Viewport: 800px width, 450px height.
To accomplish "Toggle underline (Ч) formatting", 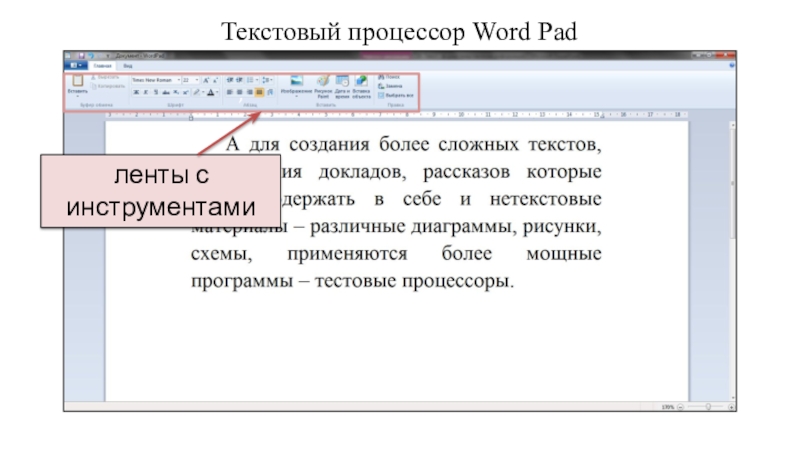I will coord(156,92).
